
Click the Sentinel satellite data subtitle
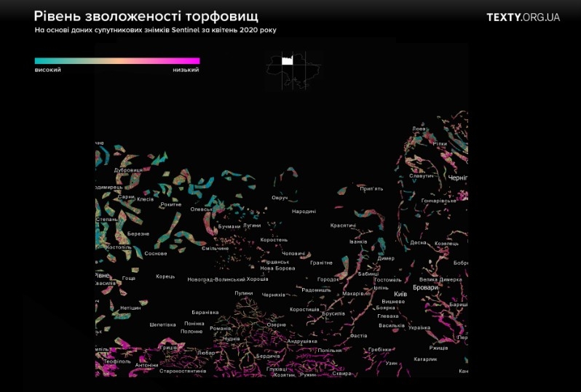pos(155,31)
